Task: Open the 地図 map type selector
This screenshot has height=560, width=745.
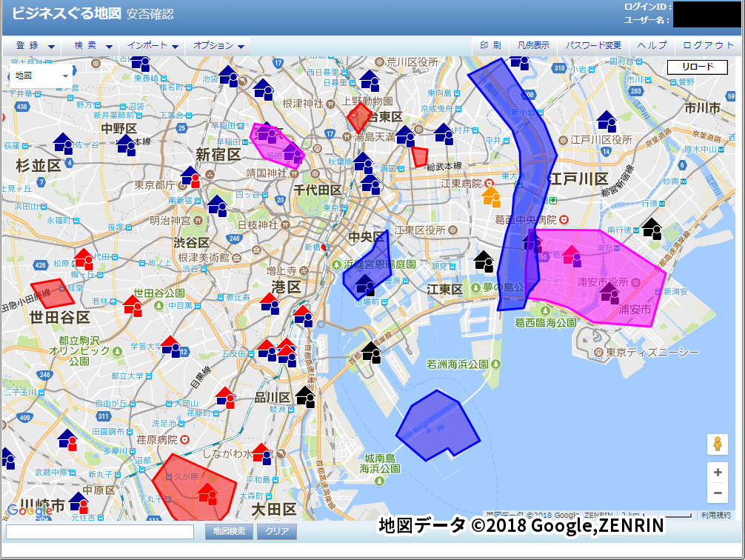Action: click(41, 76)
